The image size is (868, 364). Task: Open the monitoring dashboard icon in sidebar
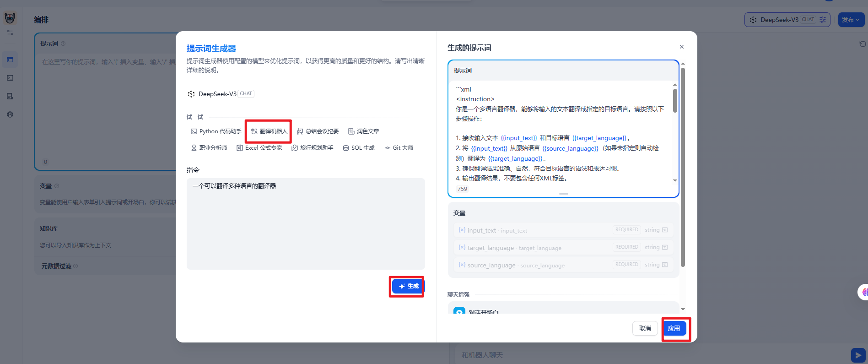10,114
